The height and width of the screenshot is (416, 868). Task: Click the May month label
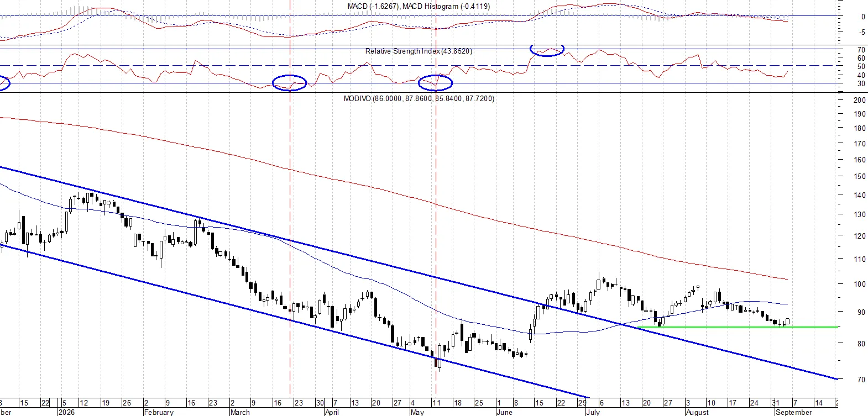click(x=417, y=412)
